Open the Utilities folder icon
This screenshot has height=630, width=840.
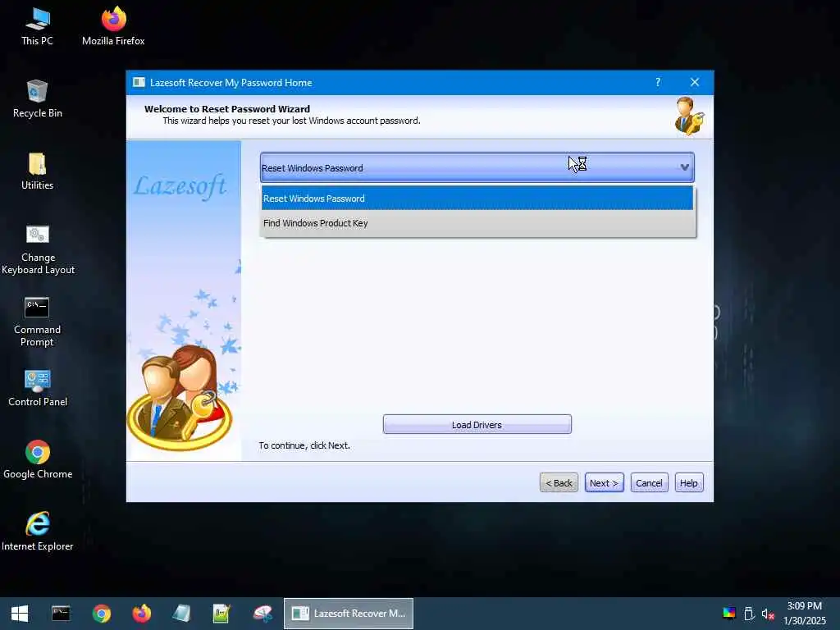click(37, 171)
